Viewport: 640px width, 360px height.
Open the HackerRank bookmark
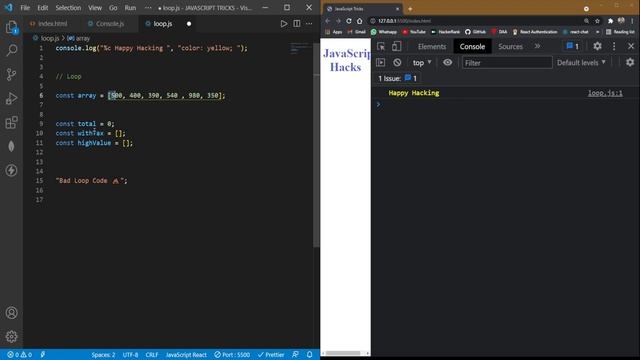[445, 31]
